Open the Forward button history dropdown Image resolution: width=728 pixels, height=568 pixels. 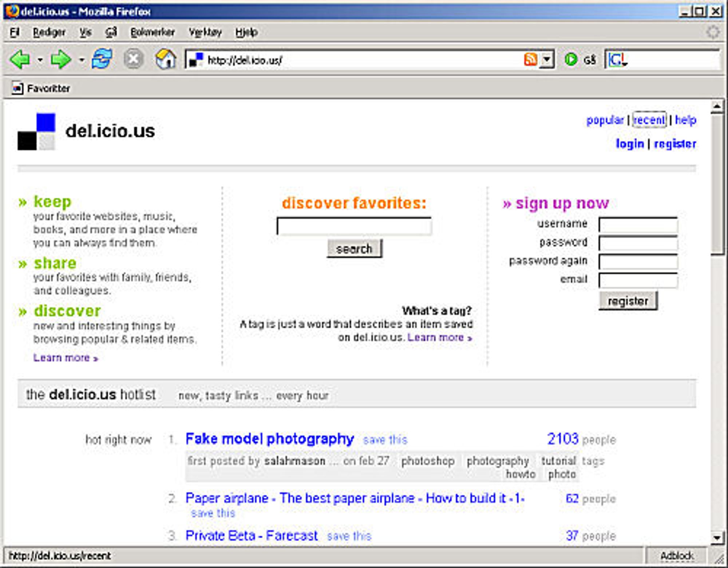pos(82,60)
